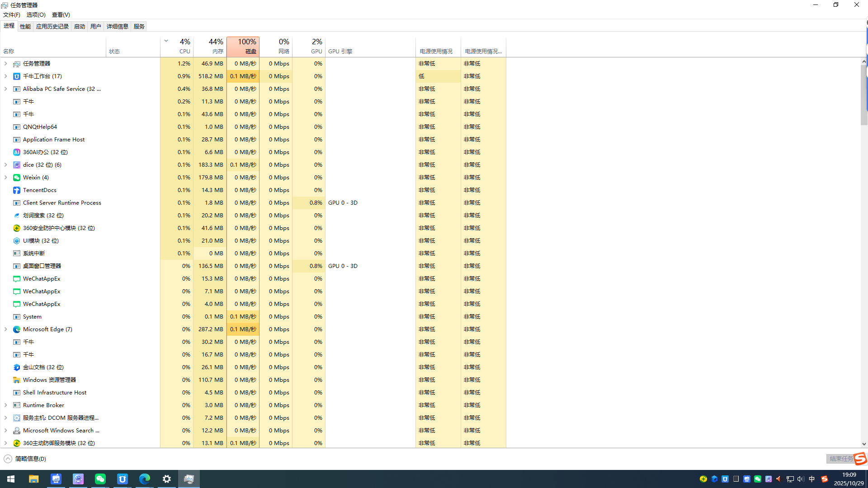Image resolution: width=868 pixels, height=488 pixels.
Task: Click the dice (32 位) process icon
Action: (x=17, y=165)
